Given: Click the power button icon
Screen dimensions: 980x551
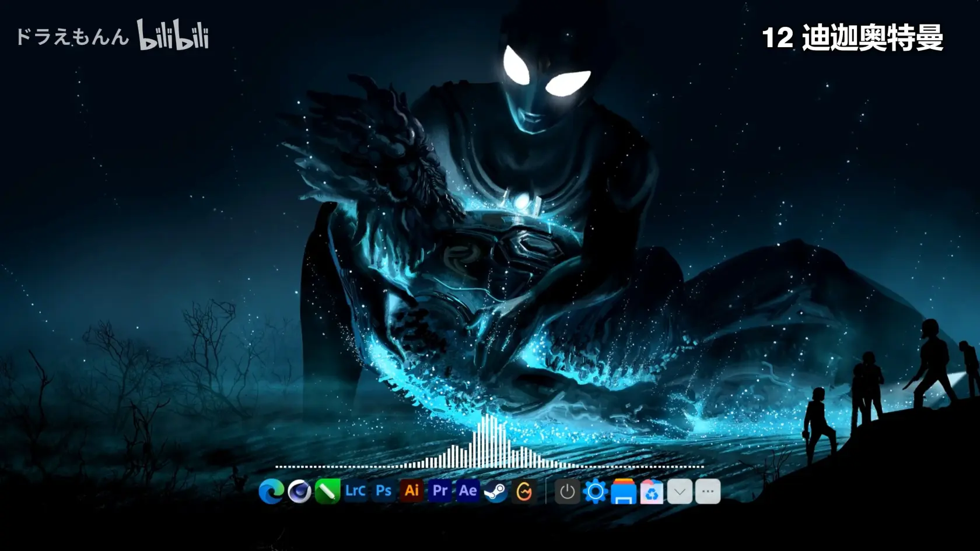Looking at the screenshot, I should click(567, 492).
